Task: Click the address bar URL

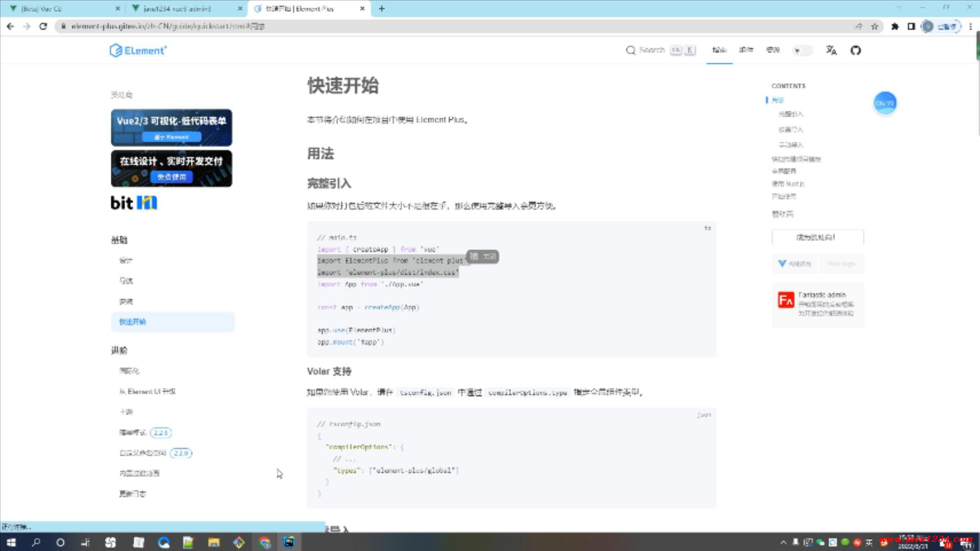Action: (168, 26)
